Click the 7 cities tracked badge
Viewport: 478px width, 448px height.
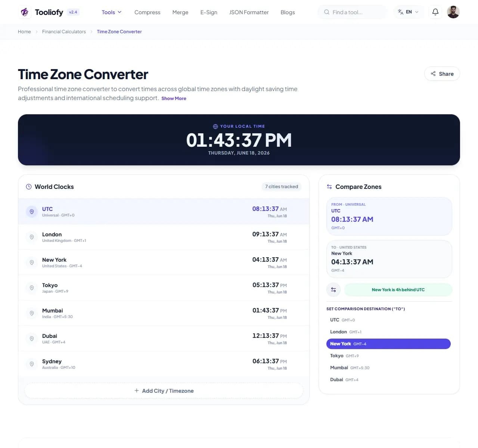pyautogui.click(x=282, y=187)
